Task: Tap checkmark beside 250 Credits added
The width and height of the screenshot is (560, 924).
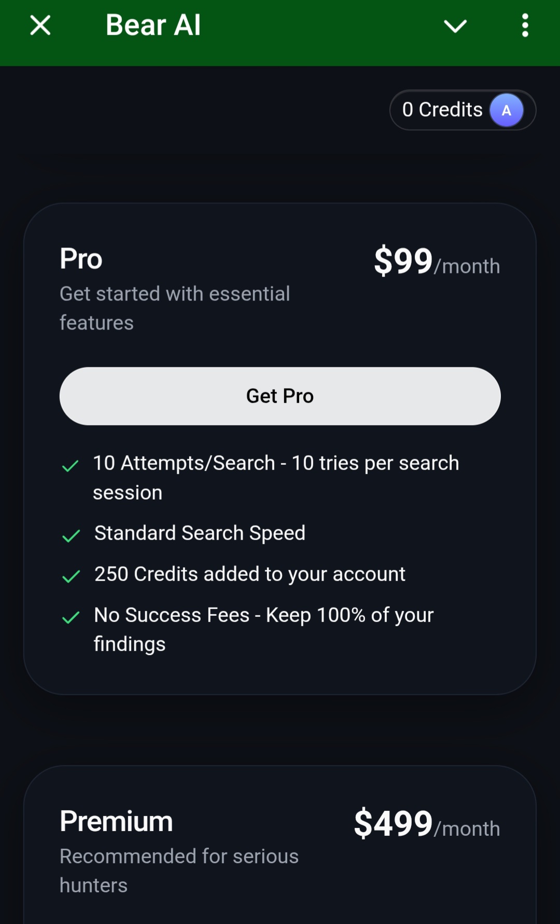Action: click(x=71, y=576)
